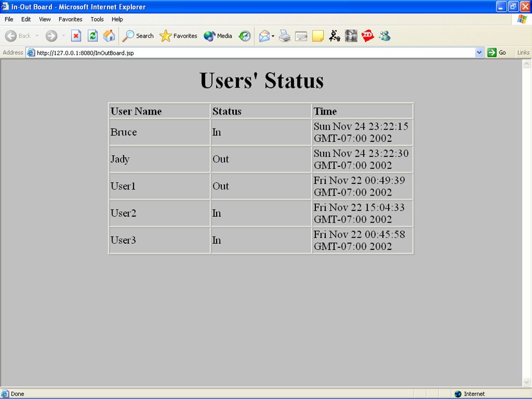Click the black running figure toolbar icon
The height and width of the screenshot is (399, 532).
pyautogui.click(x=334, y=35)
